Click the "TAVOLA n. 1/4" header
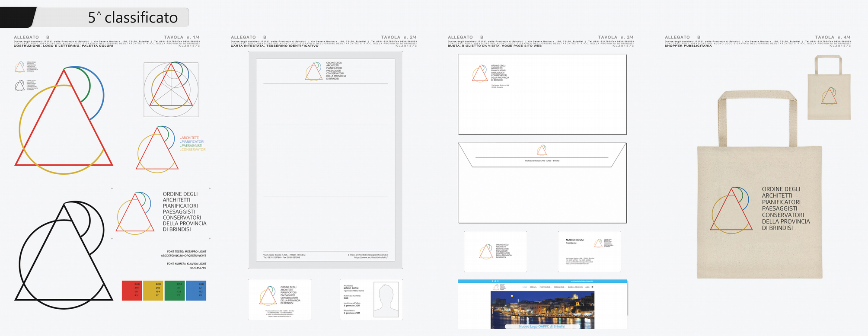Screen dimensions: 868x336 click(x=182, y=38)
